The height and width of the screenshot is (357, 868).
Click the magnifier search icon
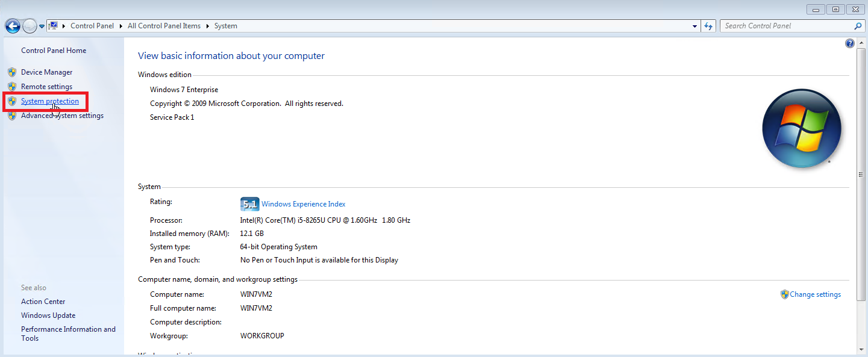858,26
